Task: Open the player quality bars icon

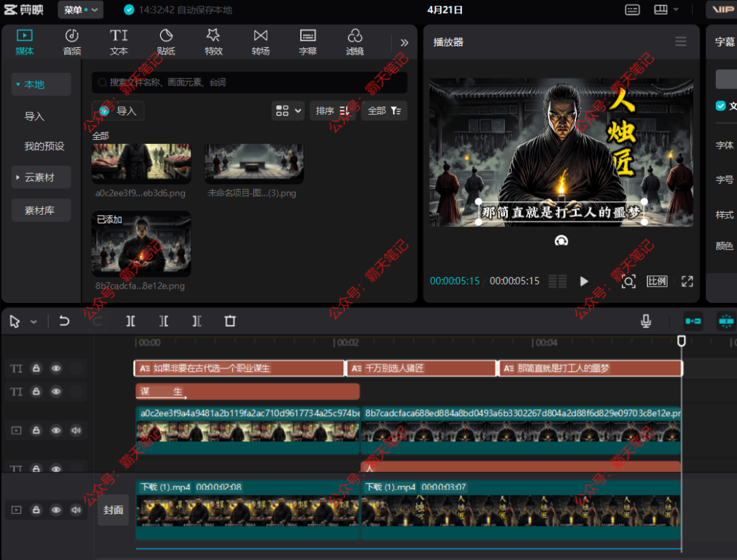Action: (x=558, y=281)
